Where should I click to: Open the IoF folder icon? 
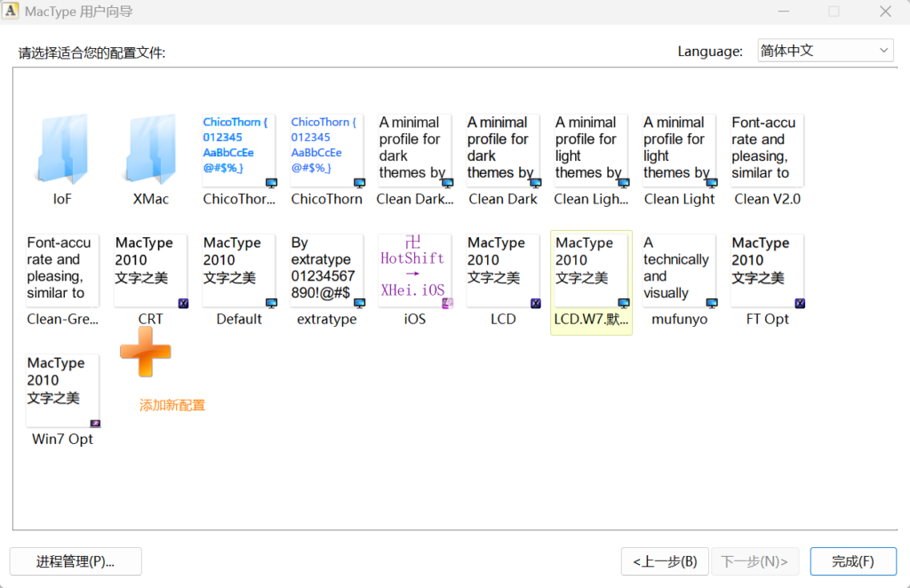63,149
